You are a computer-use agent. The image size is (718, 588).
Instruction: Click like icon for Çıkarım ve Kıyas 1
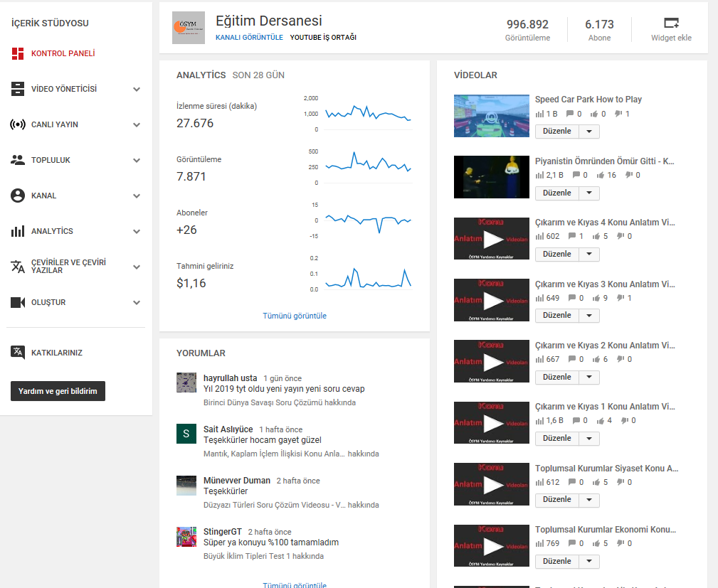[x=601, y=421]
